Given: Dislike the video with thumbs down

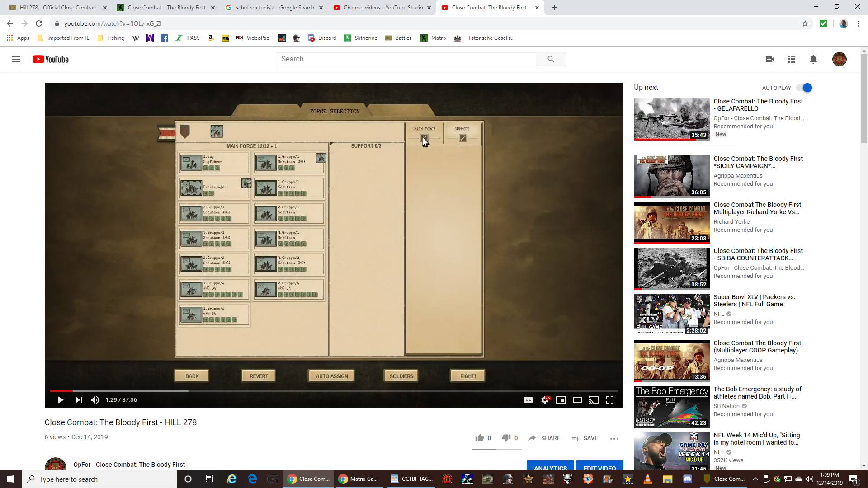Looking at the screenshot, I should point(506,438).
